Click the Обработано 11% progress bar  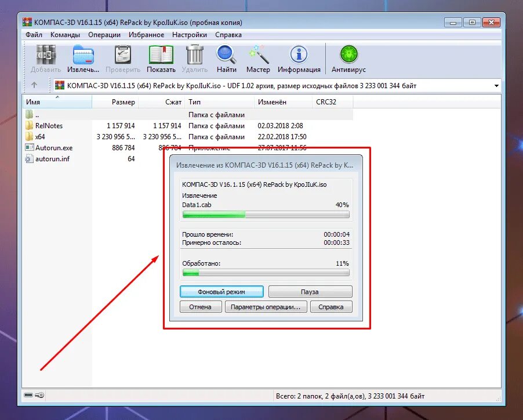(266, 273)
